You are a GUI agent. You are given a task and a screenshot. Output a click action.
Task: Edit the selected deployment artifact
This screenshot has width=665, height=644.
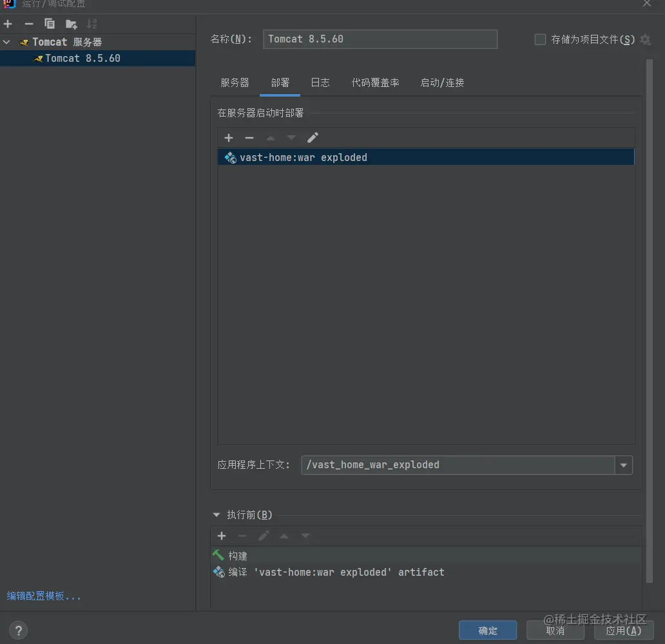click(313, 137)
